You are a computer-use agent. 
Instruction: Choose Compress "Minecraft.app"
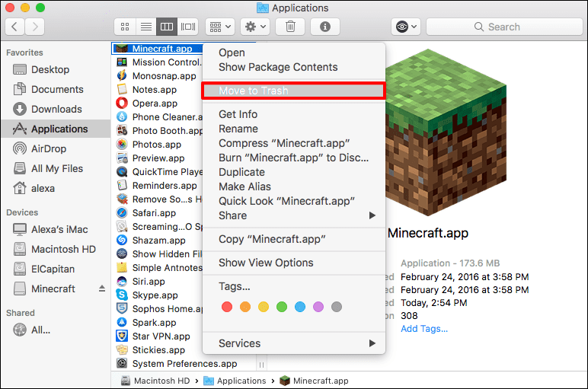[294, 143]
